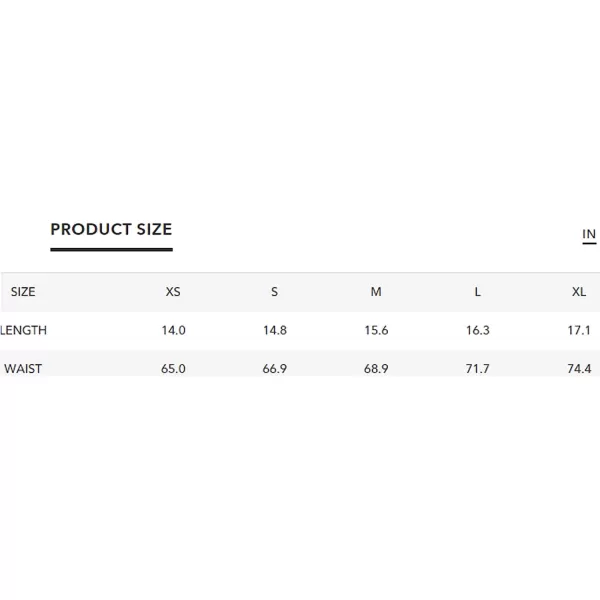Select the M column header

tap(376, 292)
